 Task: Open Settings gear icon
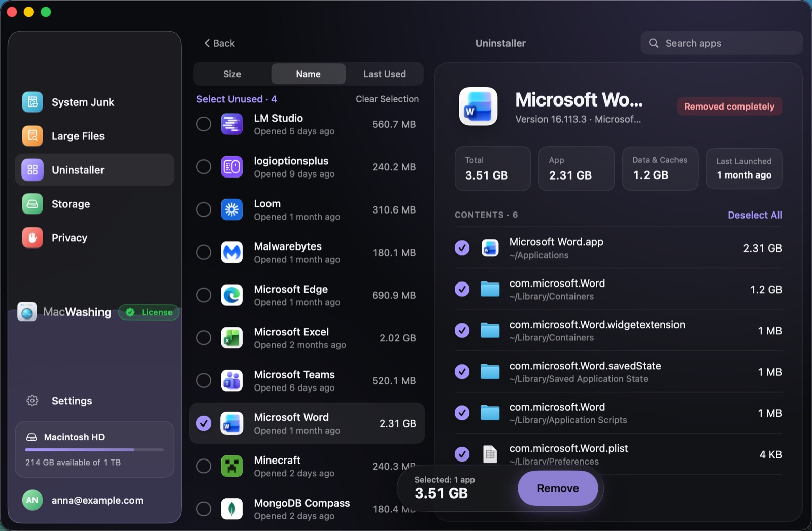point(32,401)
